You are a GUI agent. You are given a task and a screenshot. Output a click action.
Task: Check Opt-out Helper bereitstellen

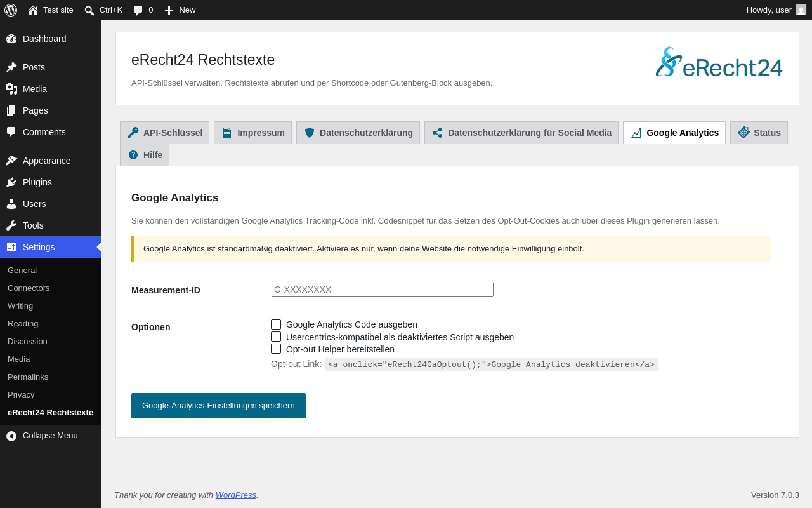pos(276,349)
